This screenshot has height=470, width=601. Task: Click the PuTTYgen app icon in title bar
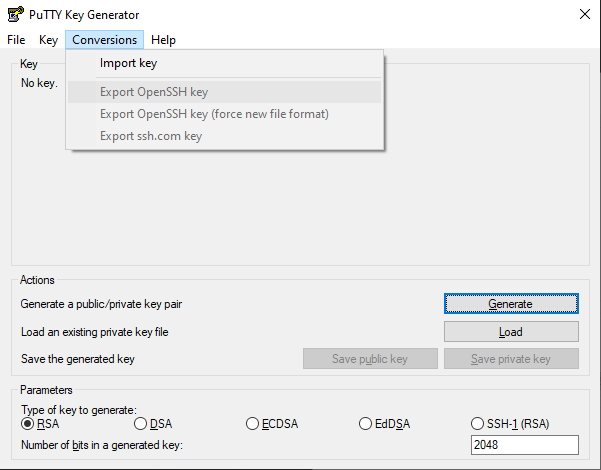coord(15,14)
